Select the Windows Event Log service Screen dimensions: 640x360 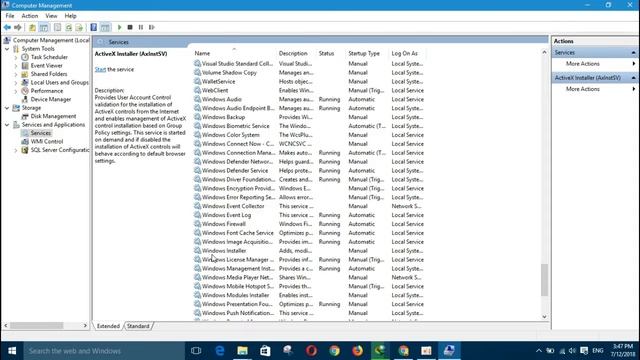309,215
